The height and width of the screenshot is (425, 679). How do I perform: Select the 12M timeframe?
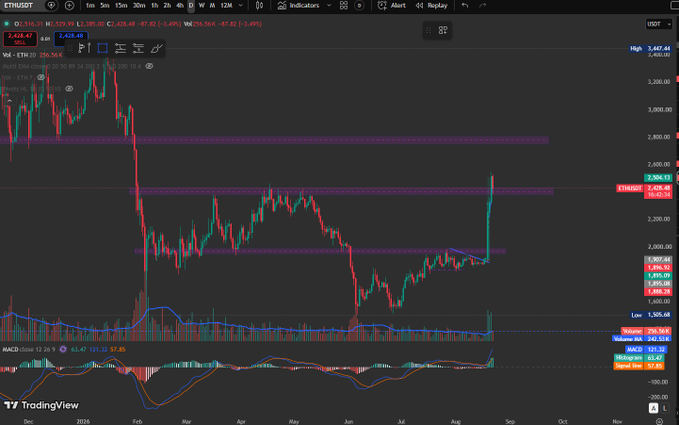(226, 5)
